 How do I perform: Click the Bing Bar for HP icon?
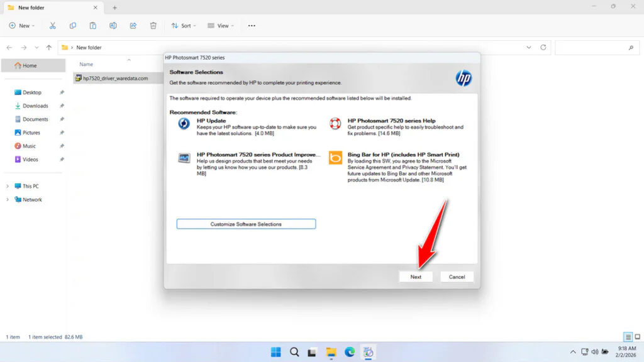coord(334,158)
